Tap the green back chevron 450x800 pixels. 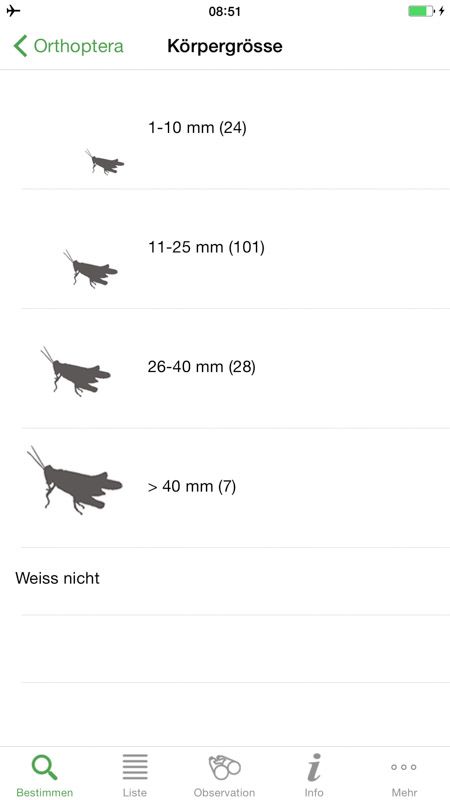(x=20, y=46)
